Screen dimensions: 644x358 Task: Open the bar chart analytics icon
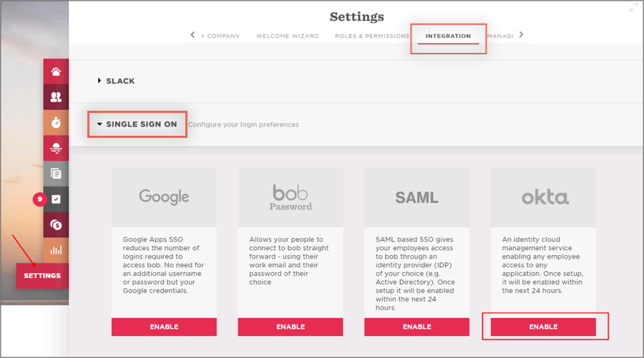(x=56, y=250)
